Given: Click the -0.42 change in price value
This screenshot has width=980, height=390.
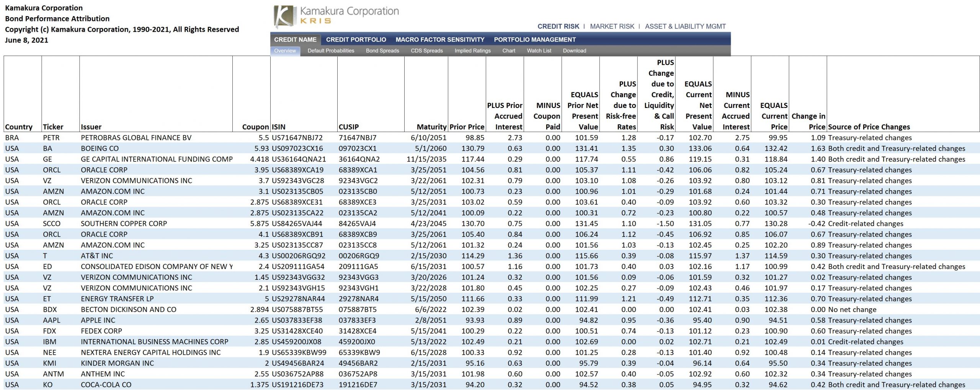Looking at the screenshot, I should click(x=817, y=224).
